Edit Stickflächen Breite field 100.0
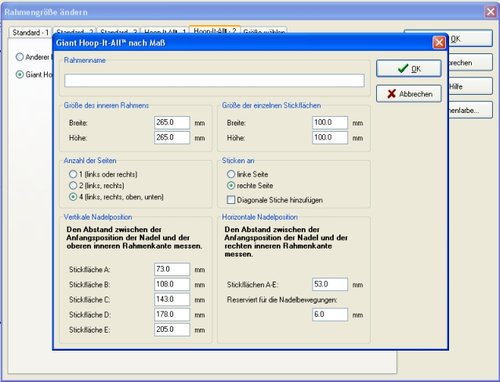The width and height of the screenshot is (500, 382). pyautogui.click(x=330, y=122)
